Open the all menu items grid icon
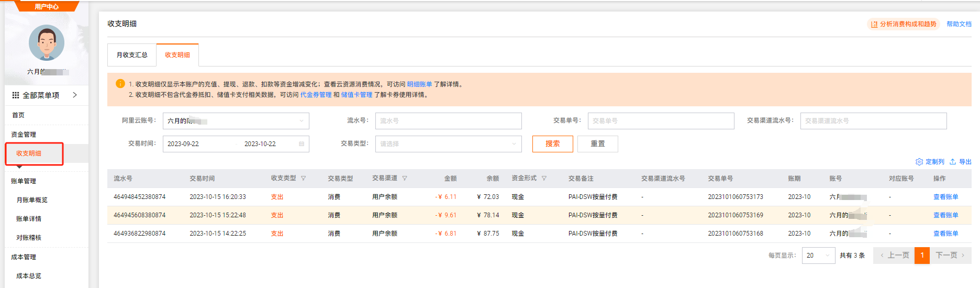The width and height of the screenshot is (980, 288). point(16,95)
